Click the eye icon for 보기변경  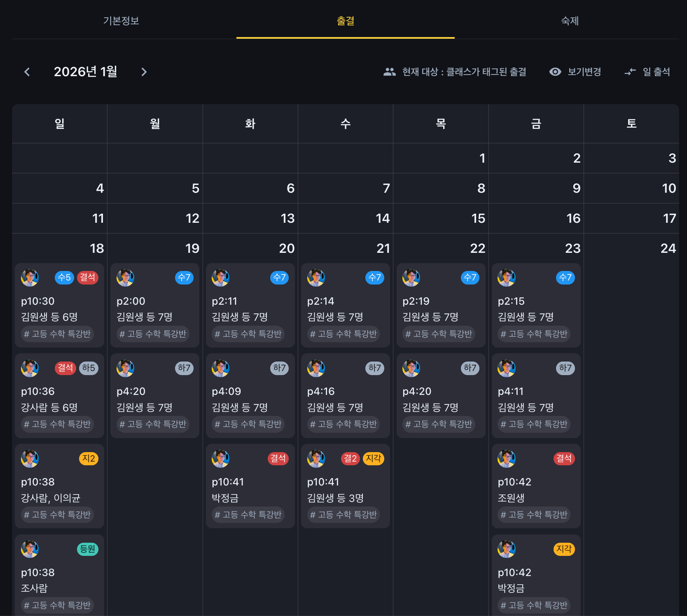555,72
